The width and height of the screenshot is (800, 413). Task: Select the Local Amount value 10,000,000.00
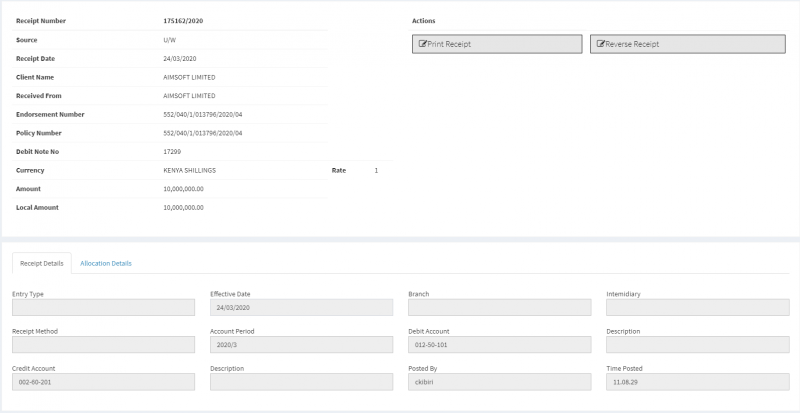pos(184,208)
